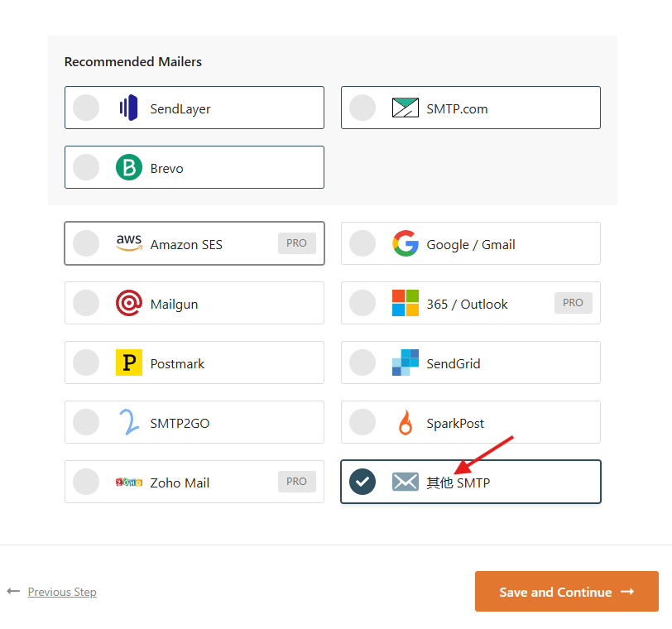Click the green Brevo logo
Viewport: 672px width, 629px height.
click(x=129, y=167)
